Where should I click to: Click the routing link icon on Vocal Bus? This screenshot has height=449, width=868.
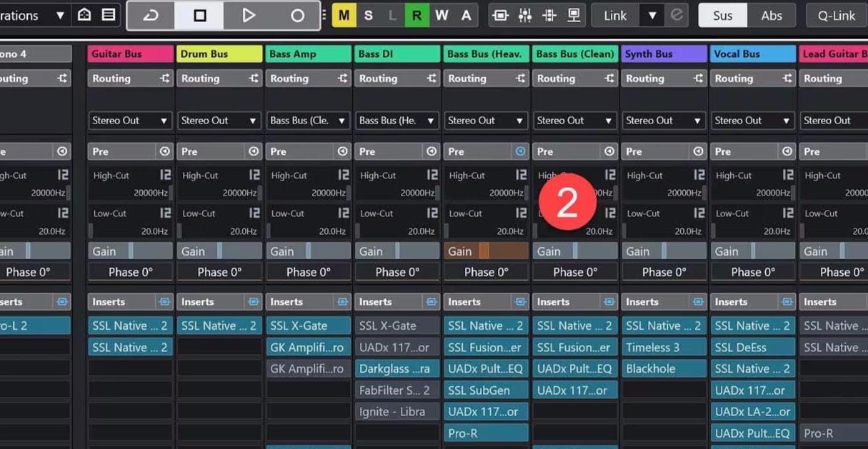pos(787,79)
